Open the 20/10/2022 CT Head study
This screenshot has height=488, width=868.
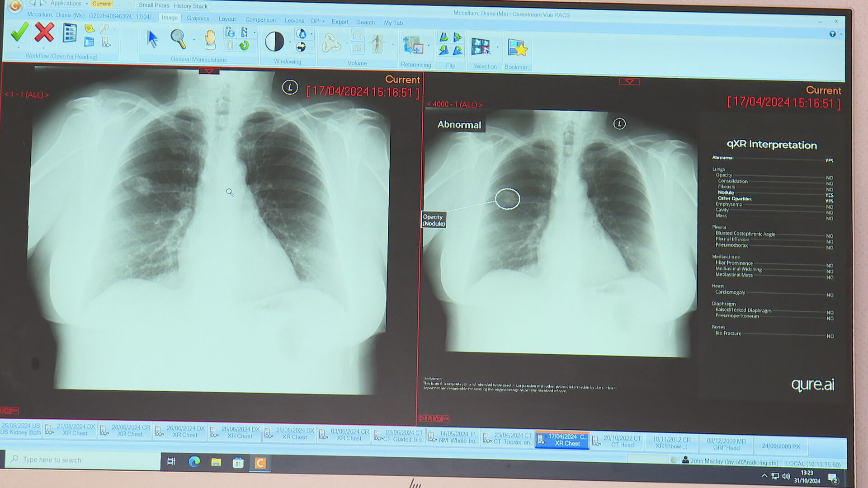click(x=618, y=441)
